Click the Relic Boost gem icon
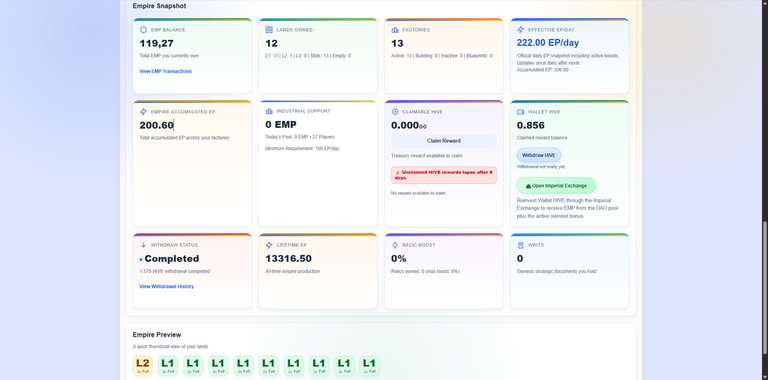 coord(395,245)
